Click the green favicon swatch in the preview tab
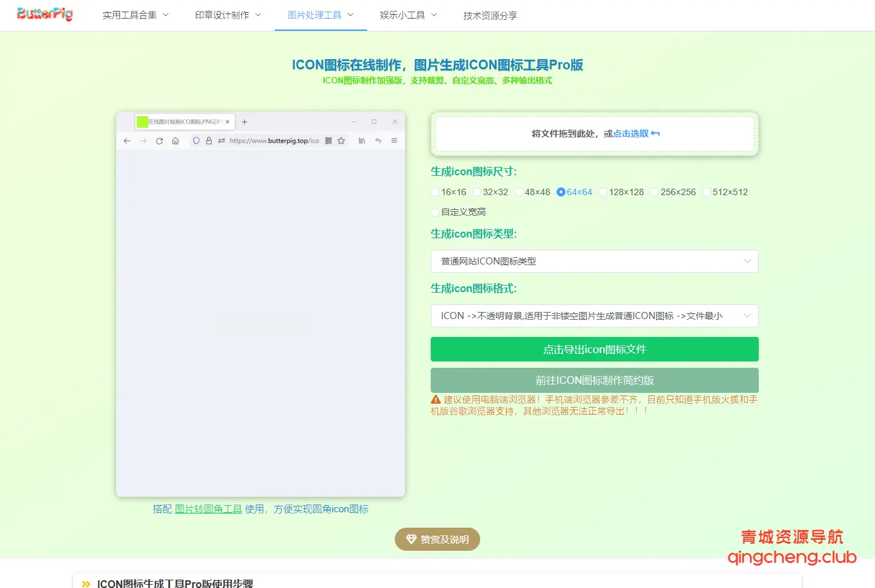875x588 pixels. click(142, 121)
